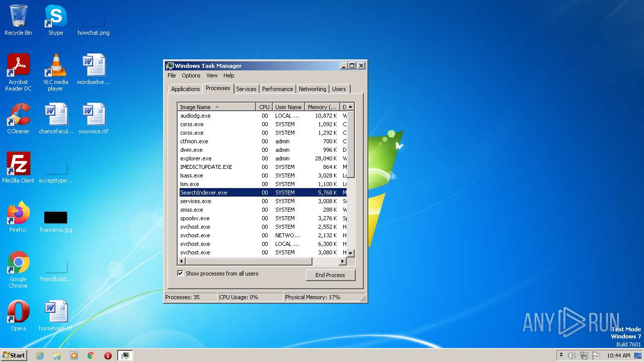The width and height of the screenshot is (644, 362).
Task: Open Windows Explorer folder in taskbar
Action: [57, 355]
